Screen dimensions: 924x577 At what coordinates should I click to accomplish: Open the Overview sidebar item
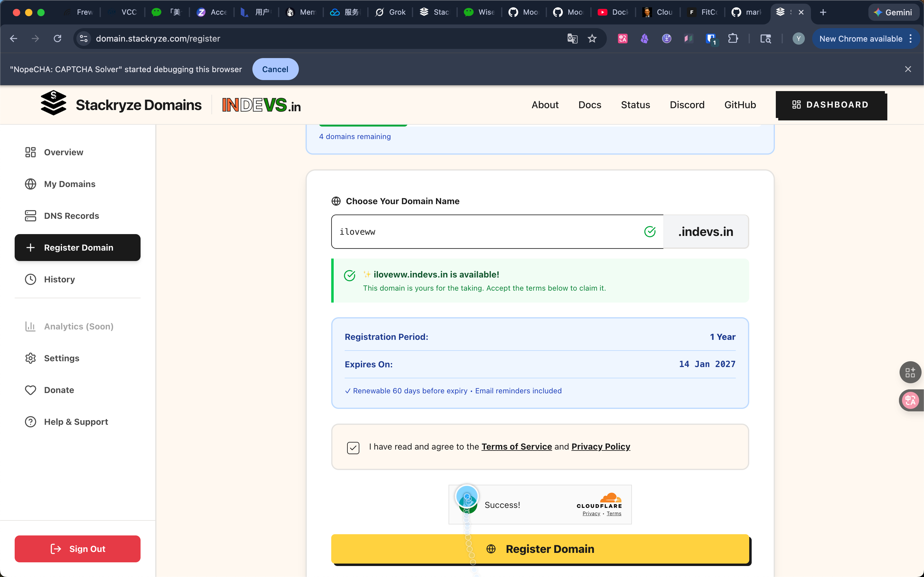[63, 152]
